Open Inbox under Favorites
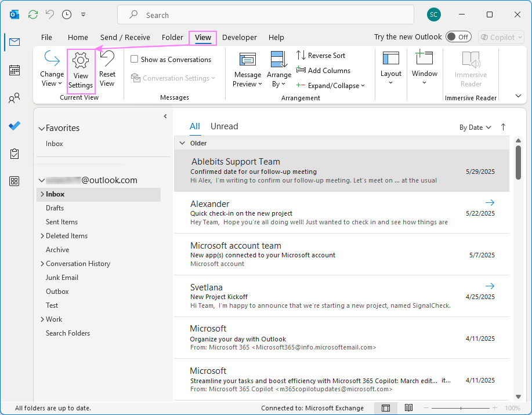532x415 pixels. coord(55,144)
